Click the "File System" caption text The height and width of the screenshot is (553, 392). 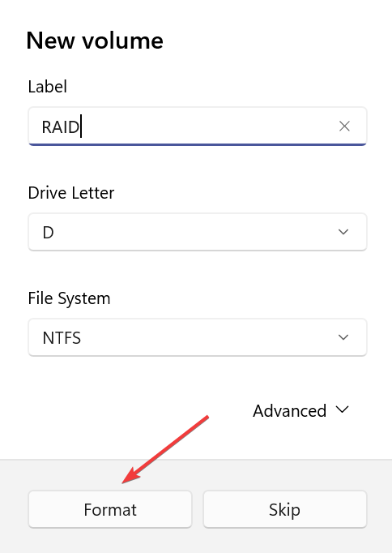(x=69, y=298)
